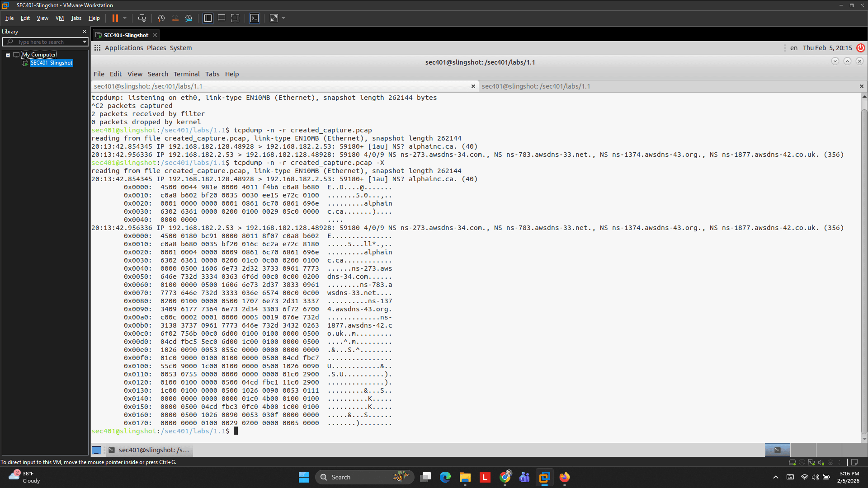Send Ctrl+Alt+Del to the guest OS
This screenshot has width=868, height=488.
click(142, 18)
